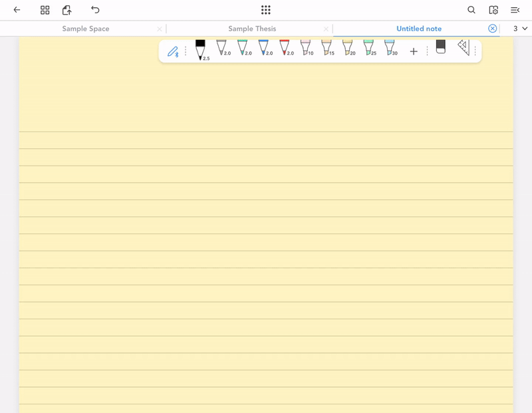This screenshot has height=413, width=532.
Task: Select the red 2.0 pen
Action: coord(286,47)
